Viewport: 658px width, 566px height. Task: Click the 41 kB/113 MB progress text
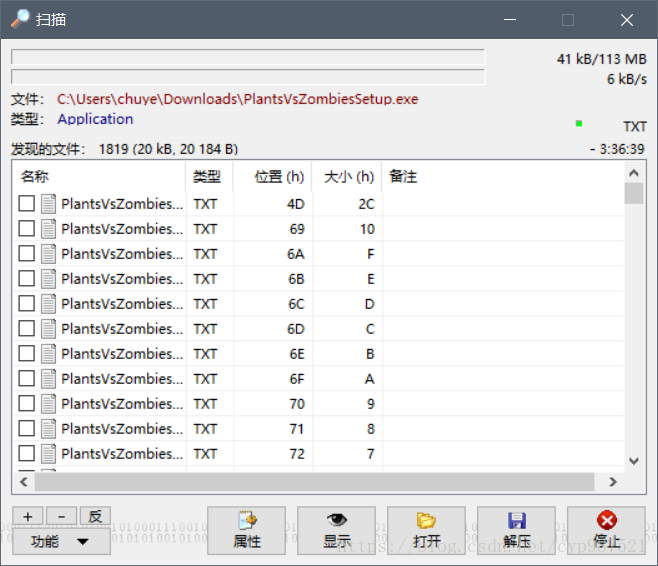coord(602,59)
